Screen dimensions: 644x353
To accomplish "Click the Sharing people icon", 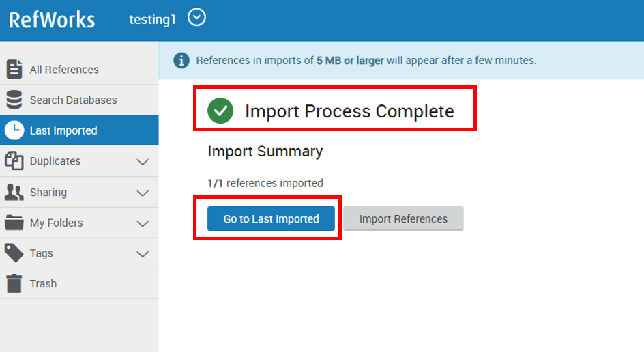I will coord(14,192).
